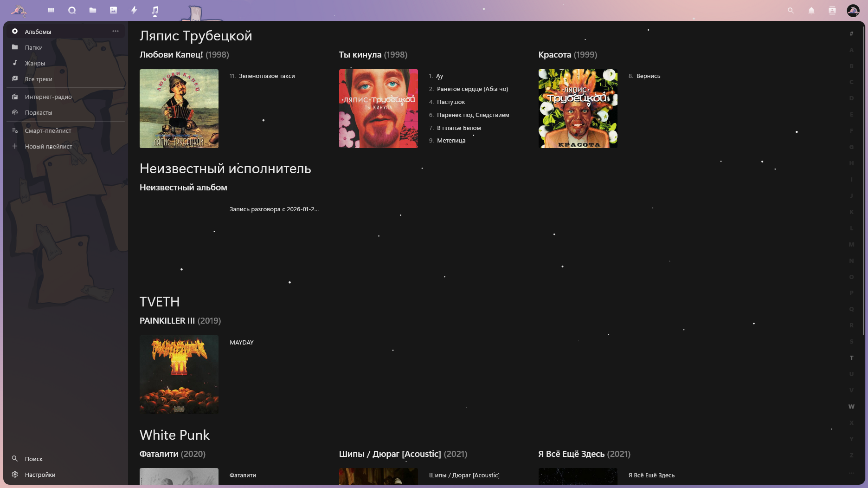The image size is (868, 488).
Task: Select Жанры in the sidebar
Action: [x=35, y=63]
